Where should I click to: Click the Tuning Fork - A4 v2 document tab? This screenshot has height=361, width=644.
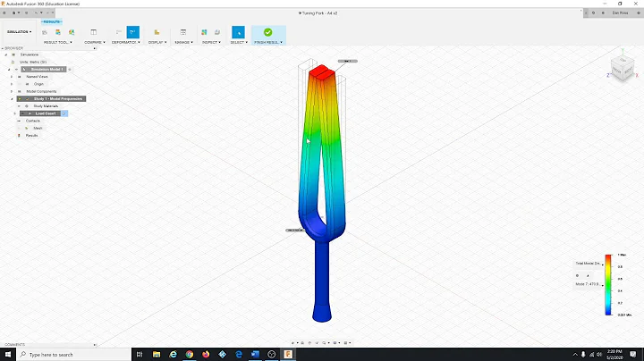(x=318, y=13)
